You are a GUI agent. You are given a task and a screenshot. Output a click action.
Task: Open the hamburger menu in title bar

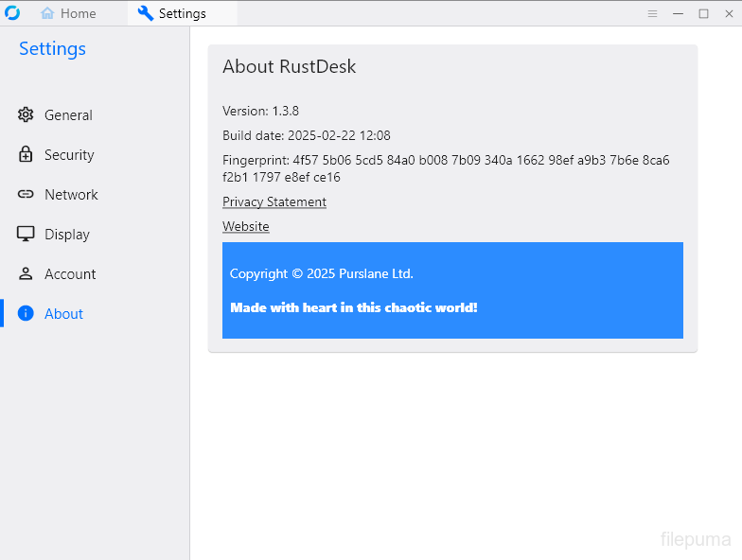point(652,13)
